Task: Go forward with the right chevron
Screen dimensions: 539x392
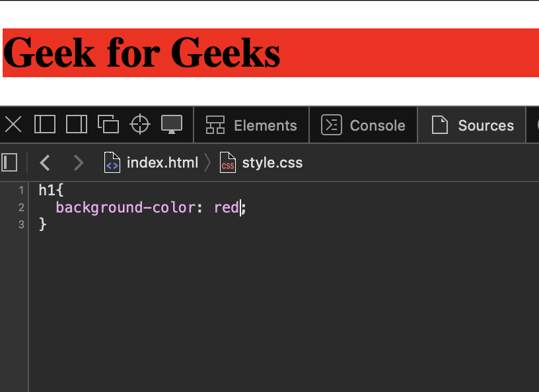Action: [79, 162]
